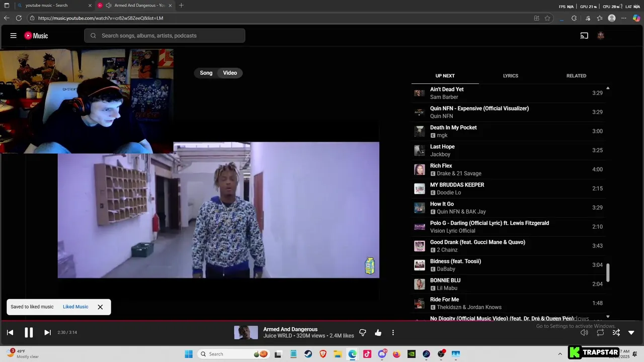The height and width of the screenshot is (362, 644).
Task: Pause the current song
Action: click(x=29, y=332)
